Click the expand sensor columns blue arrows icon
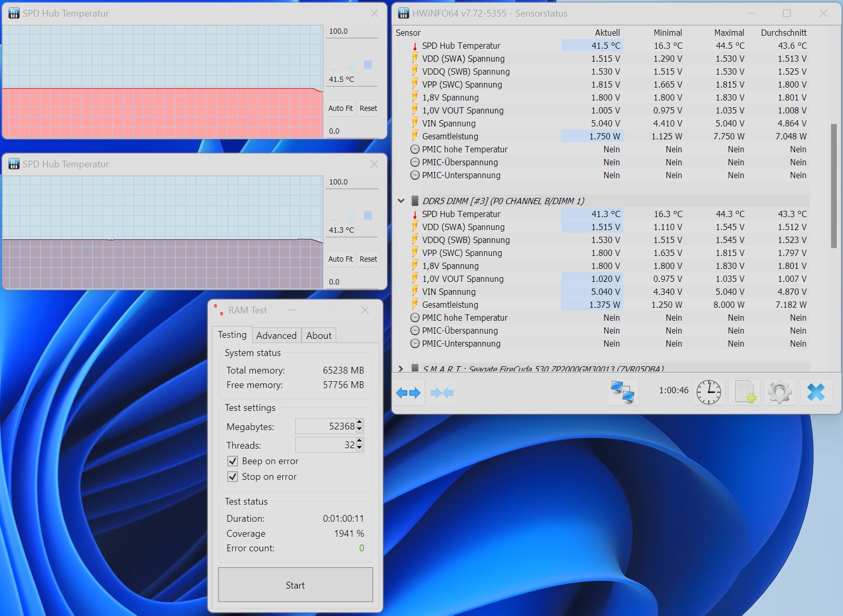843x616 pixels. click(408, 393)
